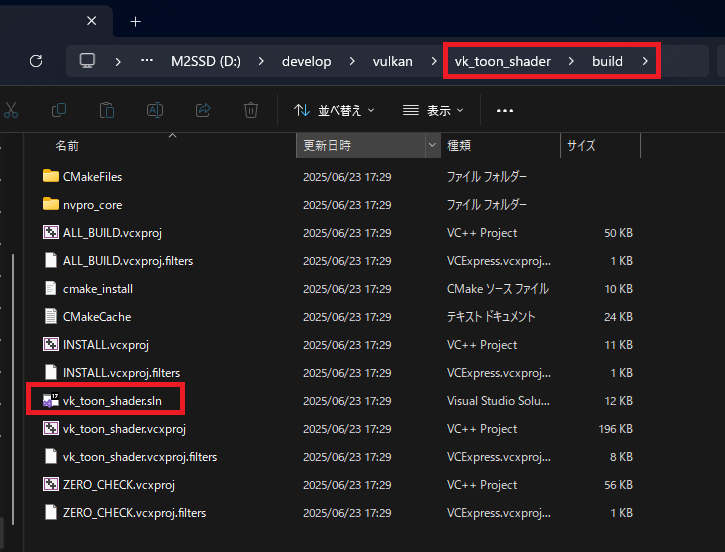Click the Paste clipboard icon
The width and height of the screenshot is (725, 552).
(107, 110)
